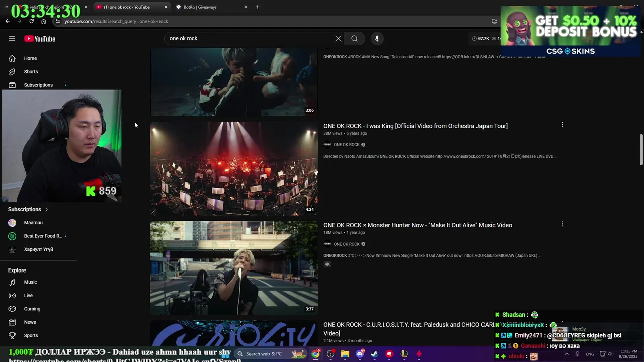This screenshot has height=362, width=644.
Task: Click the page vertical scrollbar thumb
Action: point(641,149)
